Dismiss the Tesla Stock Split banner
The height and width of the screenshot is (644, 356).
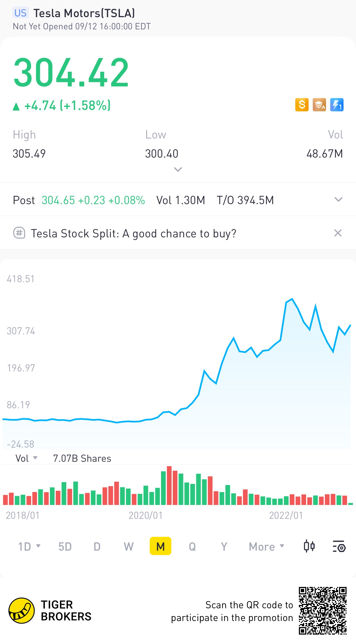point(338,233)
